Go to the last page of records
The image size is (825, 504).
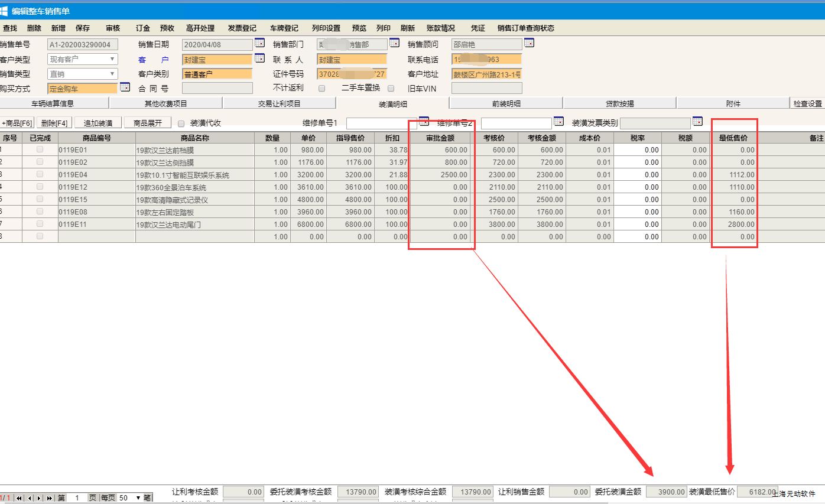click(50, 498)
